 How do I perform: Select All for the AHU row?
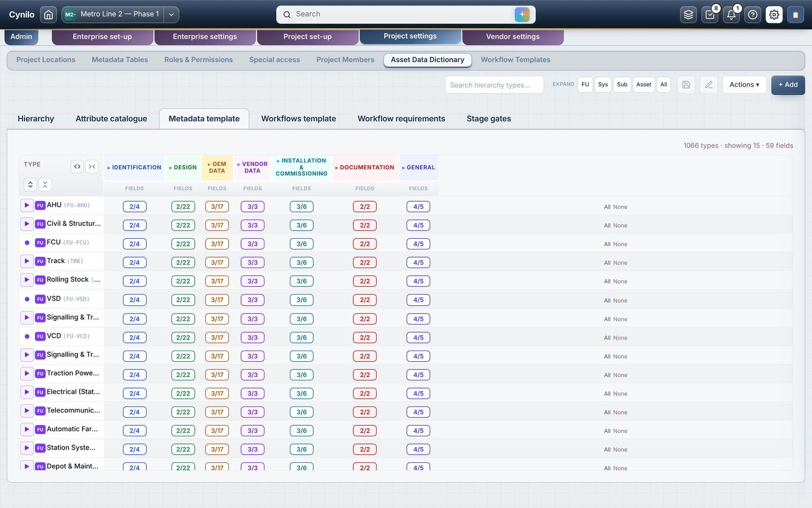[607, 207]
